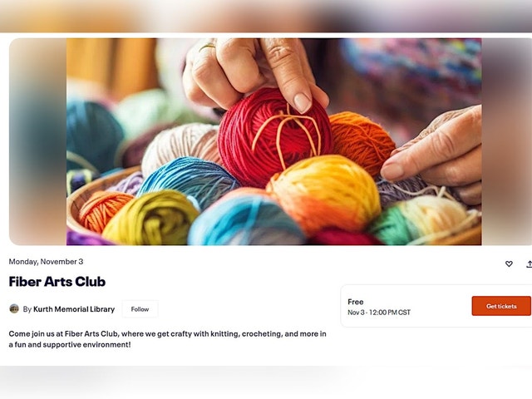Screen dimensions: 532x399
Task: Click the red yarn ball in photo
Action: coord(274,136)
